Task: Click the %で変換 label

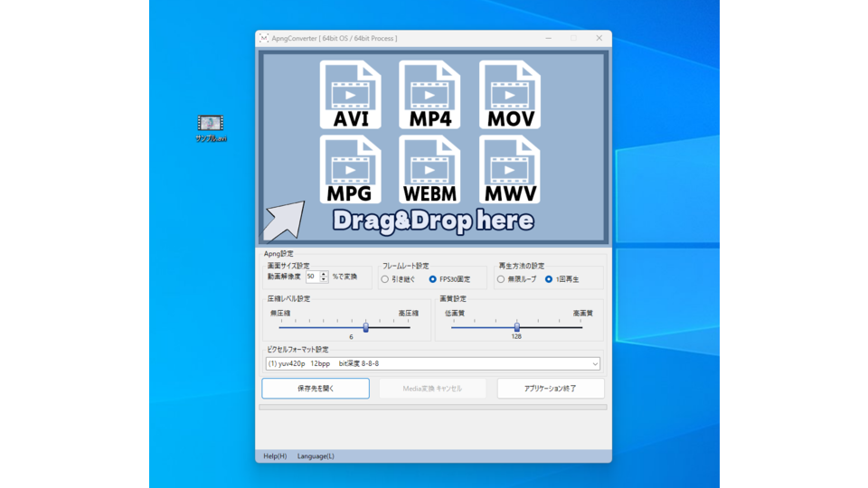Action: [344, 277]
